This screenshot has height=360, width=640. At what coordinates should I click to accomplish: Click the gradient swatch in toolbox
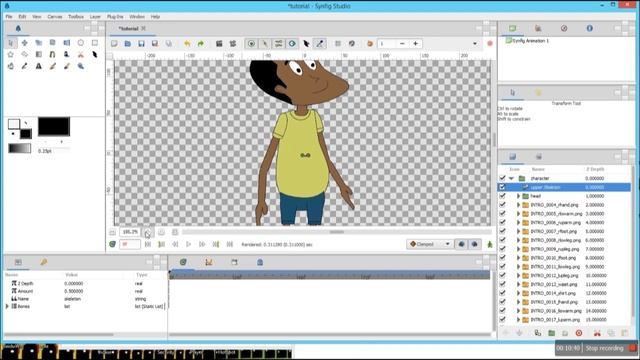[x=20, y=149]
